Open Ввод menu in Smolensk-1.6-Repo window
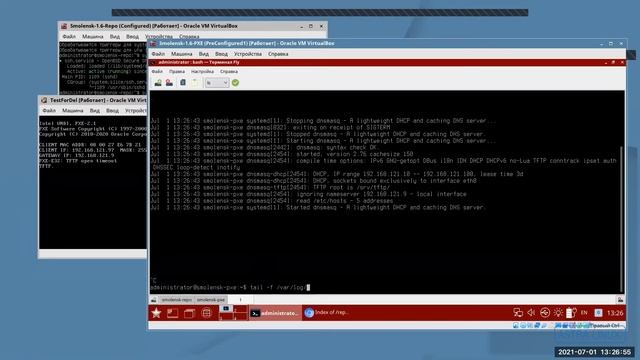 click(132, 36)
